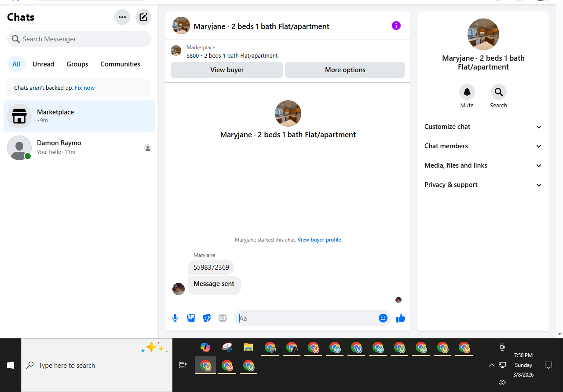The height and width of the screenshot is (392, 563).
Task: Open the Damon Raymo conversation
Action: tap(79, 148)
